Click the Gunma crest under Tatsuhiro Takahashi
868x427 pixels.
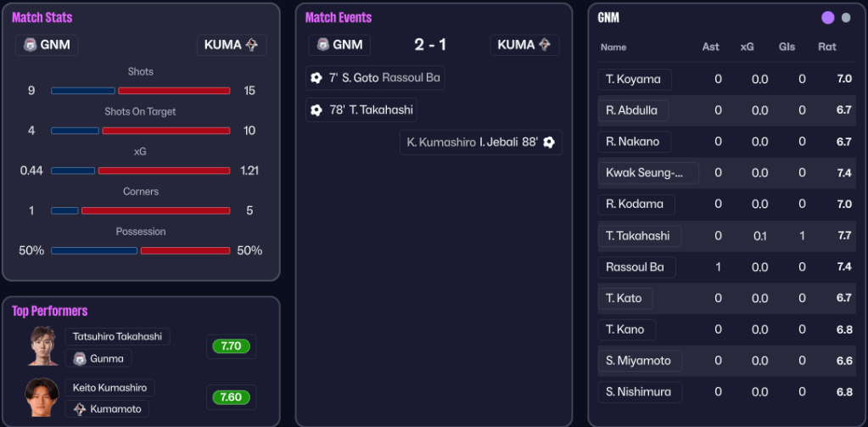coord(80,358)
